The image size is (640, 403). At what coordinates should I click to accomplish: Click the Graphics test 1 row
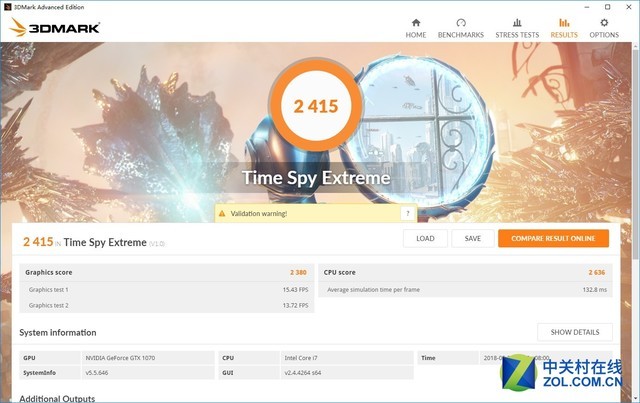167,289
